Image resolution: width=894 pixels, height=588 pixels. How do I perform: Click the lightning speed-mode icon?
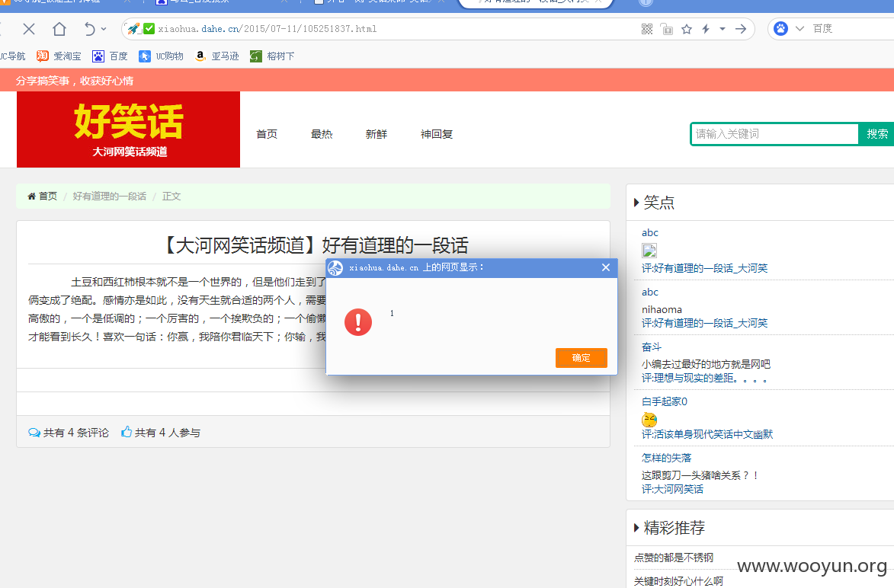pyautogui.click(x=706, y=29)
